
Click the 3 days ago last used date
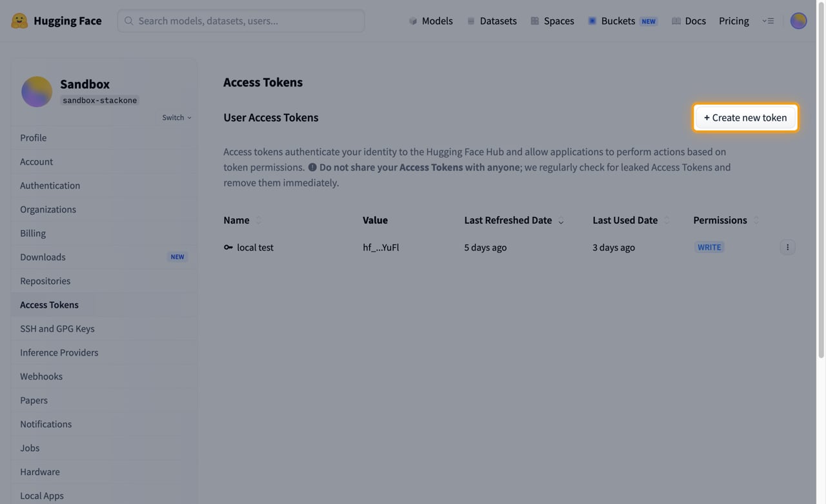pyautogui.click(x=614, y=247)
